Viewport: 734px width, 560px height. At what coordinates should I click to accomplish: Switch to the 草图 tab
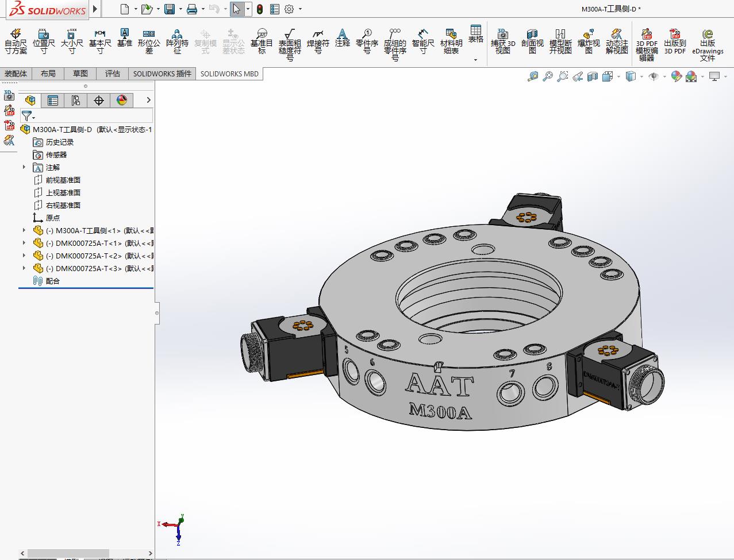pyautogui.click(x=80, y=74)
